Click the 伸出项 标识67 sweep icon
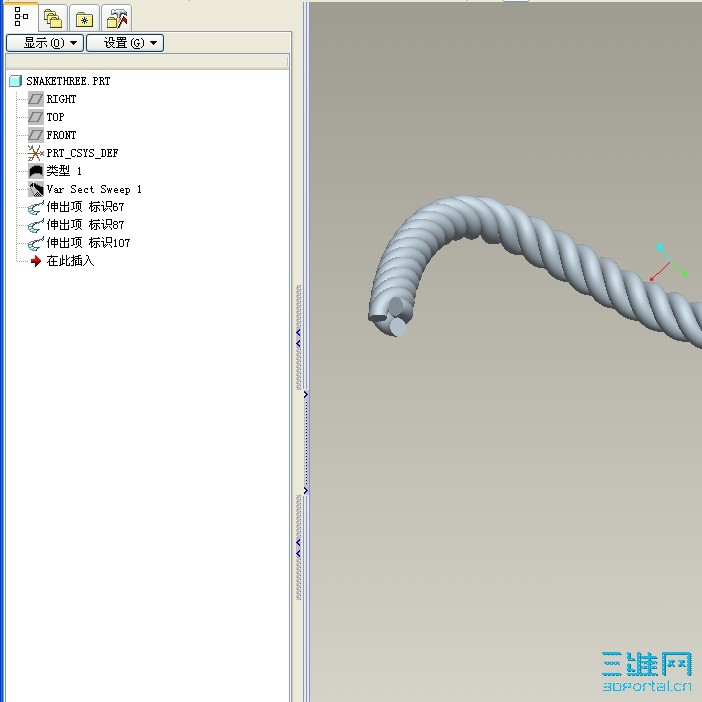The width and height of the screenshot is (702, 702). 36,207
